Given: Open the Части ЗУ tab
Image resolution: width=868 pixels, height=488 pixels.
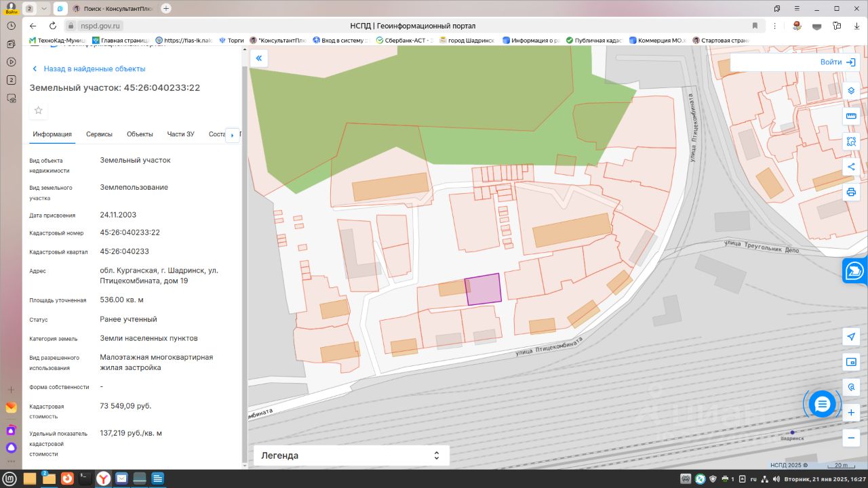Looking at the screenshot, I should (x=180, y=134).
